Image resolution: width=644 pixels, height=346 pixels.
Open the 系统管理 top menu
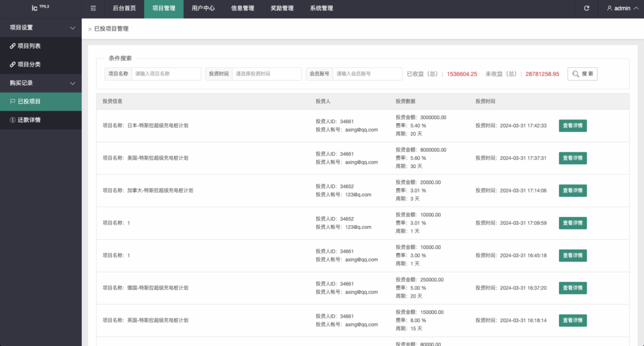pyautogui.click(x=321, y=8)
